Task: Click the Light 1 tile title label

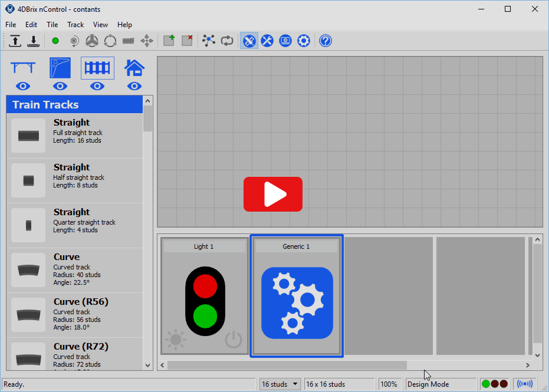Action: [x=204, y=246]
